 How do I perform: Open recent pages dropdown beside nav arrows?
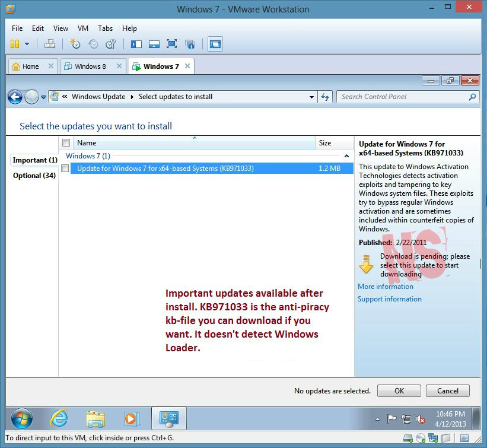click(x=43, y=97)
